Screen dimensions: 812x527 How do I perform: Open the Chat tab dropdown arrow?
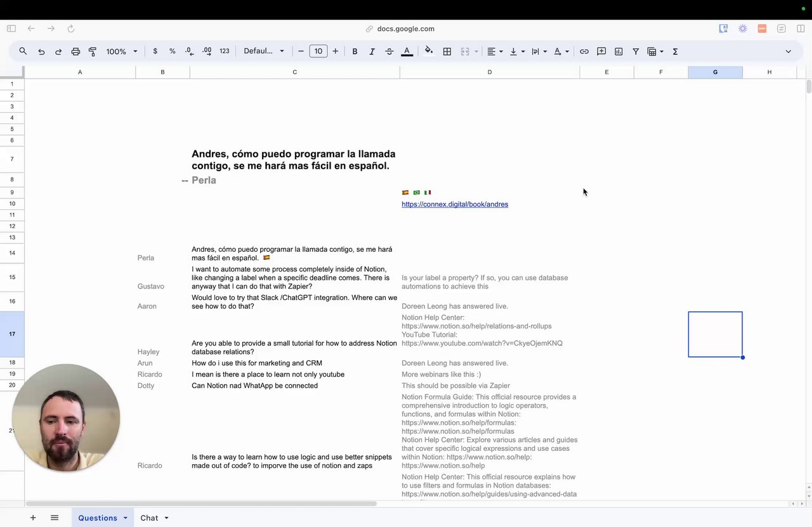166,518
